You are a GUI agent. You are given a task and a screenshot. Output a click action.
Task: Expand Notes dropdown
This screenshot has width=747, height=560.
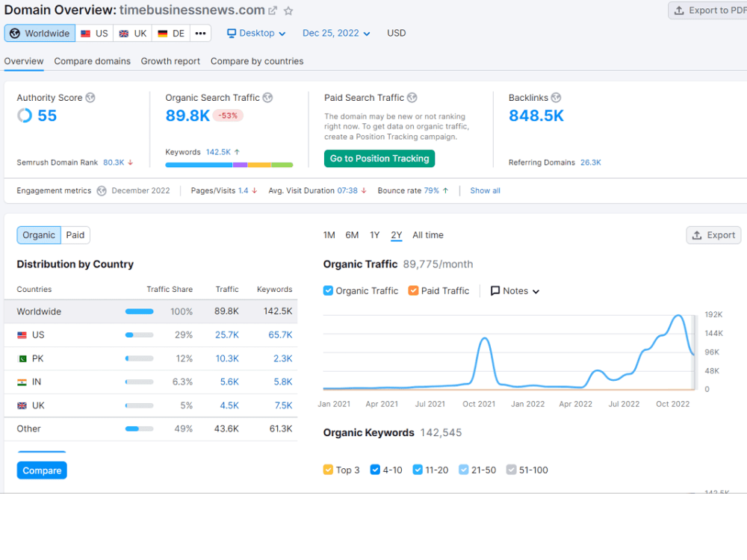[x=515, y=291]
